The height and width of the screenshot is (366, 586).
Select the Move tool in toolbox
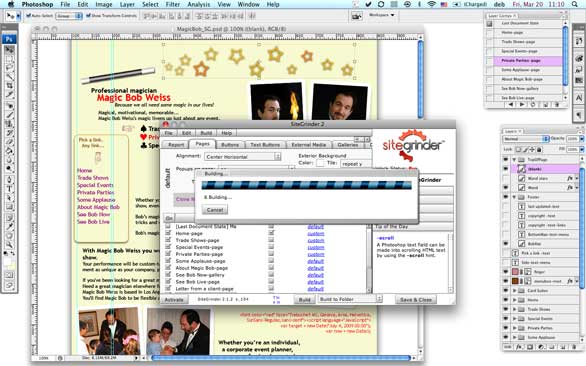pyautogui.click(x=9, y=50)
